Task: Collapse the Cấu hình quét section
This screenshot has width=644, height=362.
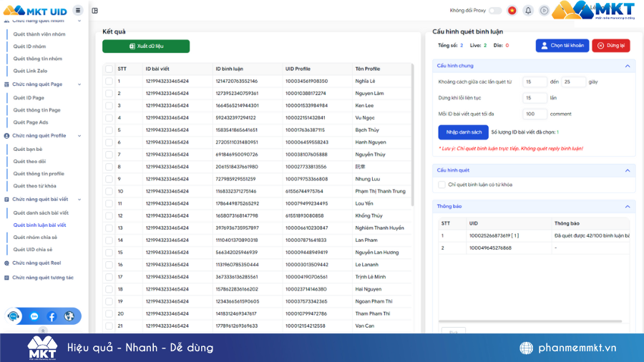Action: click(627, 170)
